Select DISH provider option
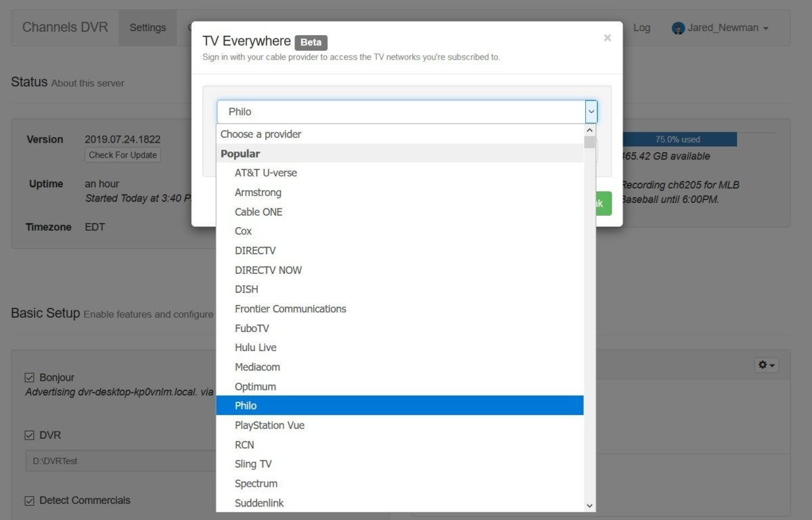This screenshot has width=812, height=520. (400, 289)
